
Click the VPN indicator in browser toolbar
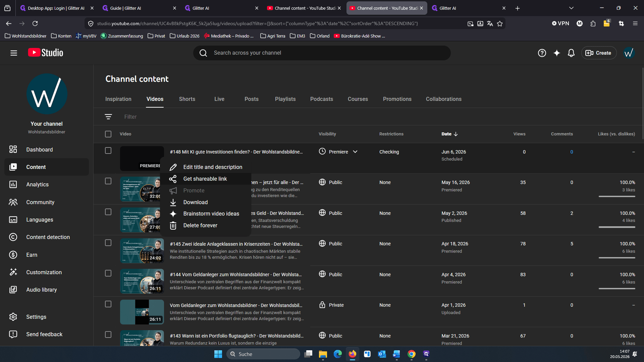tap(560, 23)
